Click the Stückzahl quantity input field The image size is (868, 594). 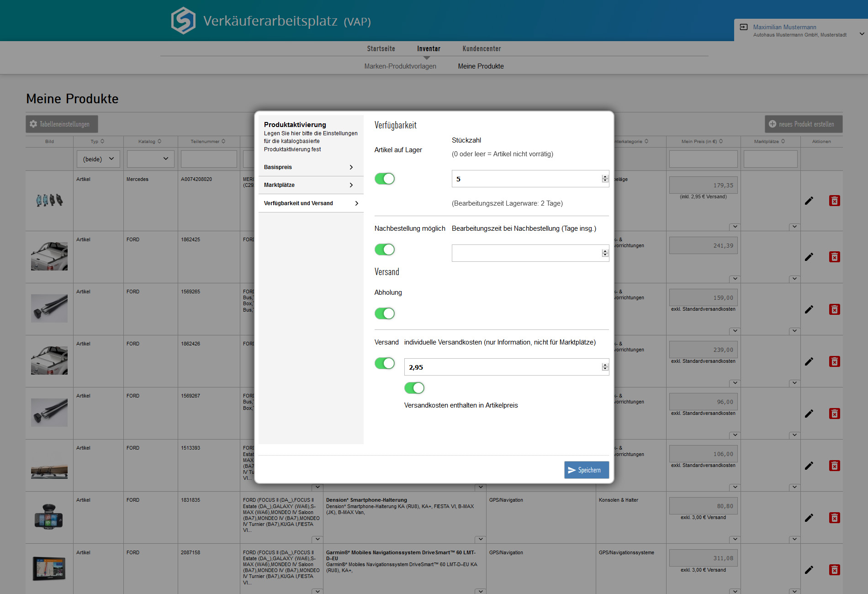tap(525, 179)
